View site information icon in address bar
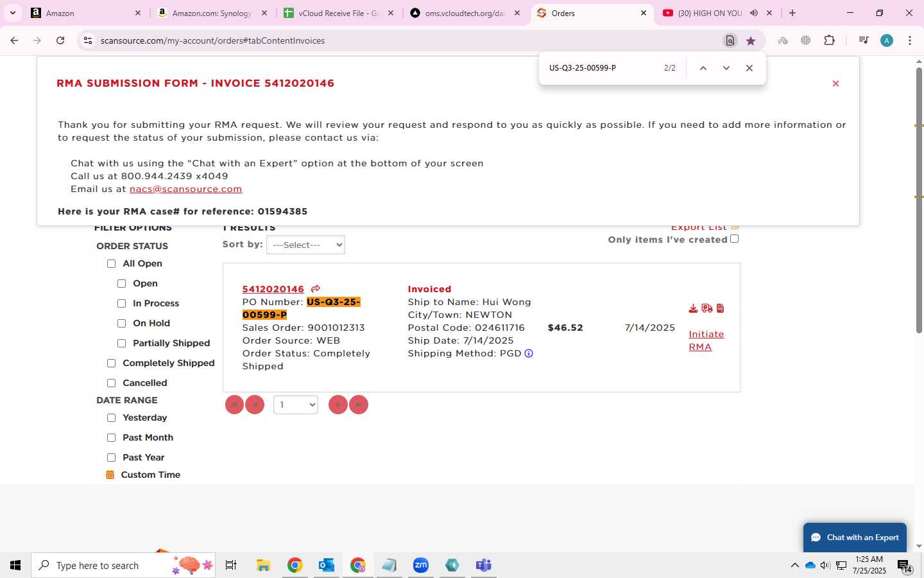This screenshot has width=924, height=578. (x=88, y=40)
